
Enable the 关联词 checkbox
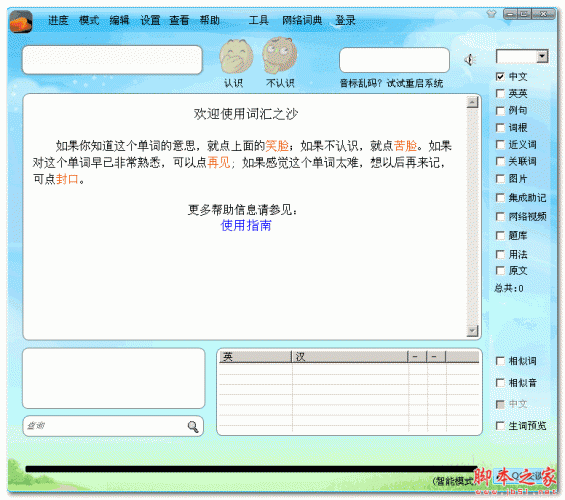pyautogui.click(x=500, y=161)
